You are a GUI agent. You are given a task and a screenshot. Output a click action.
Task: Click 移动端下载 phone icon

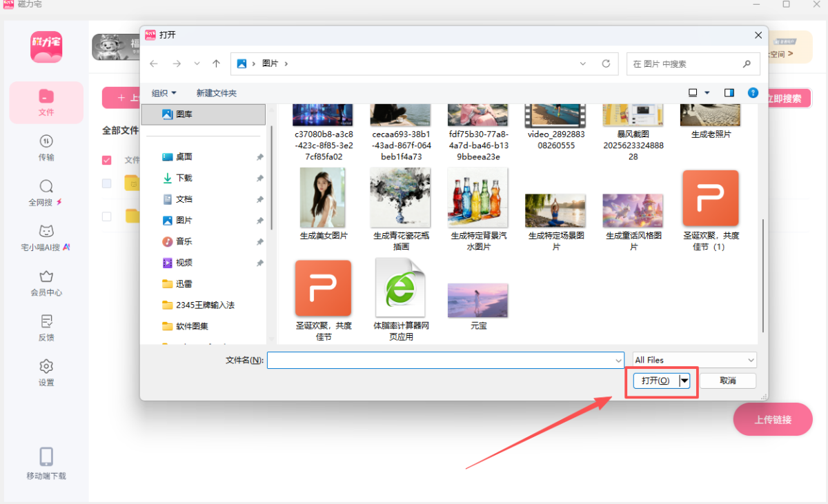tap(46, 457)
